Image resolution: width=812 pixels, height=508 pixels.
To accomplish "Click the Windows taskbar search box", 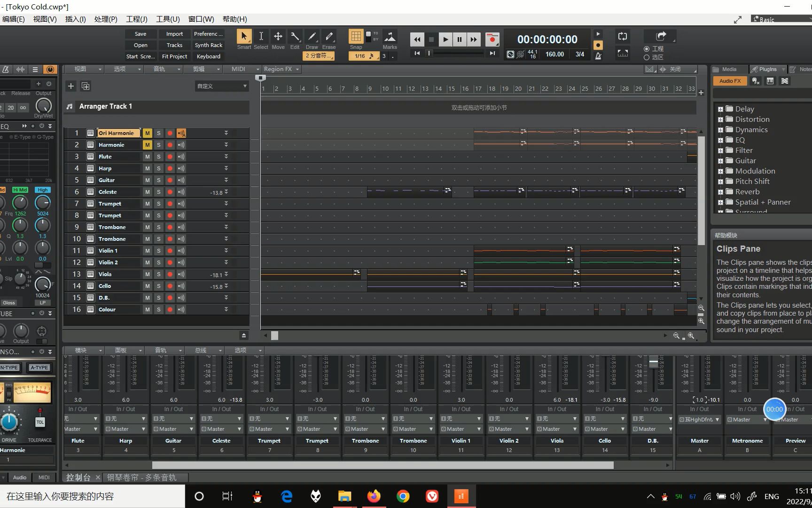I will click(x=93, y=496).
